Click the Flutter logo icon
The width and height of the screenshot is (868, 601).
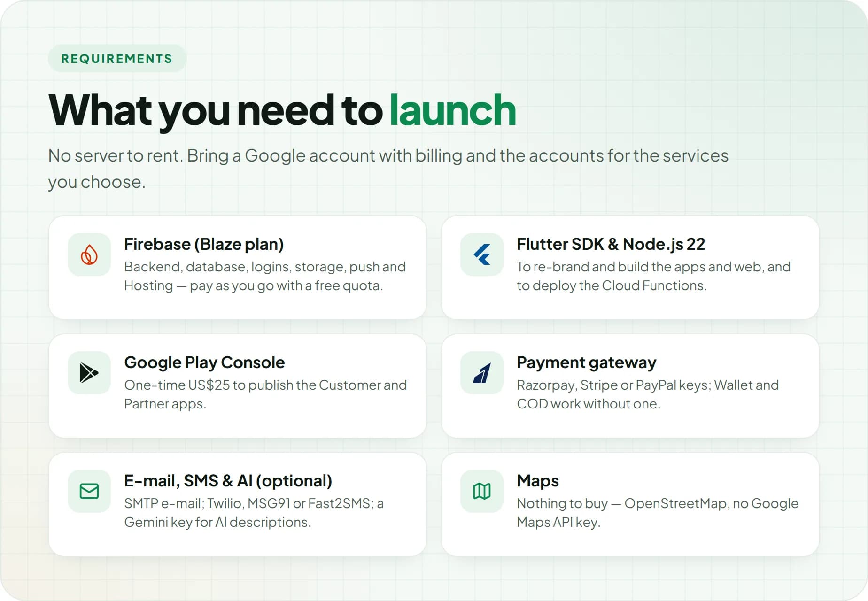pyautogui.click(x=482, y=254)
